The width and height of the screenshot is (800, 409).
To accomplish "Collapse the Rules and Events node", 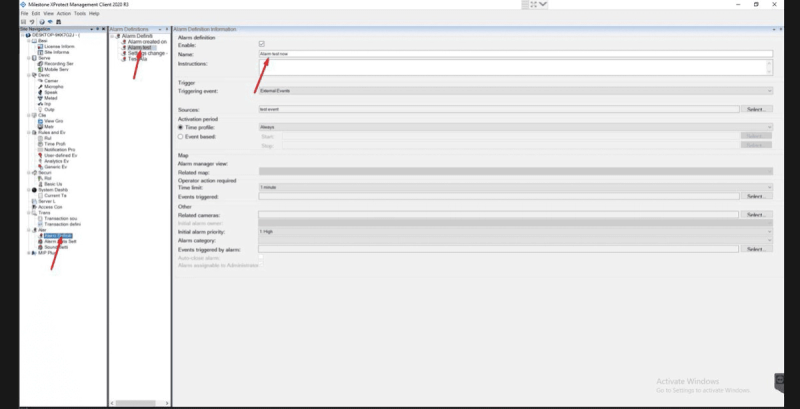I will 29,133.
